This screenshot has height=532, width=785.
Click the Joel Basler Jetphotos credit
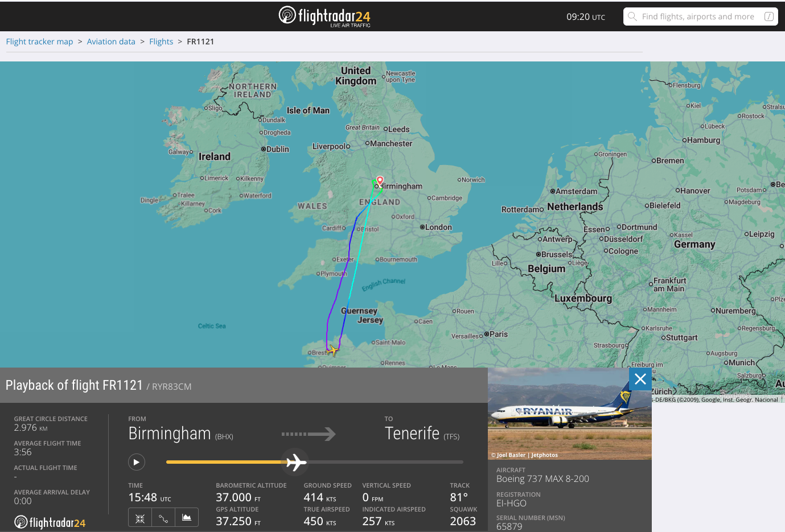click(524, 455)
